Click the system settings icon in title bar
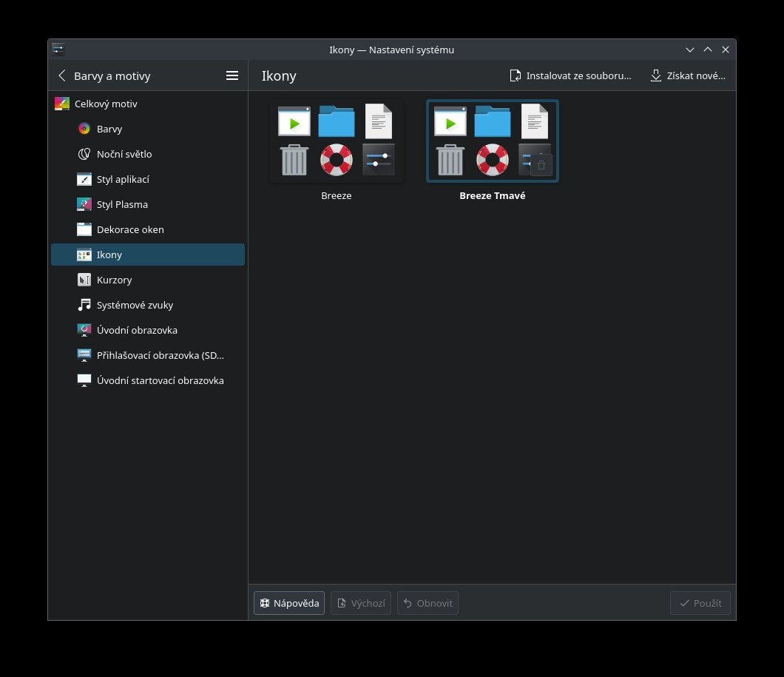 click(58, 49)
